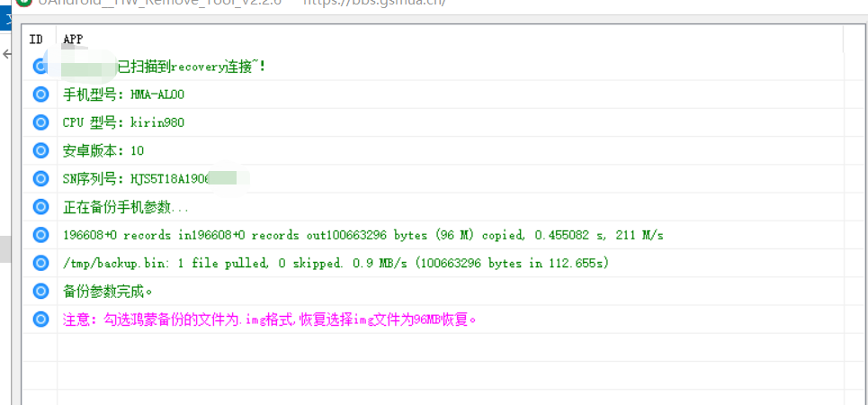868x405 pixels.
Task: Select the 已扫描到recovery连接 log line
Action: tap(192, 67)
